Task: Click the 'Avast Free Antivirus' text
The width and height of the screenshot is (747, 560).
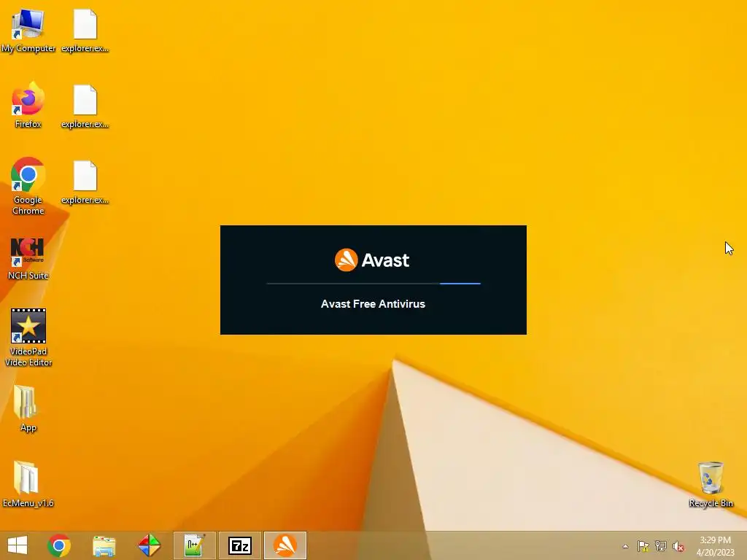Action: tap(373, 304)
